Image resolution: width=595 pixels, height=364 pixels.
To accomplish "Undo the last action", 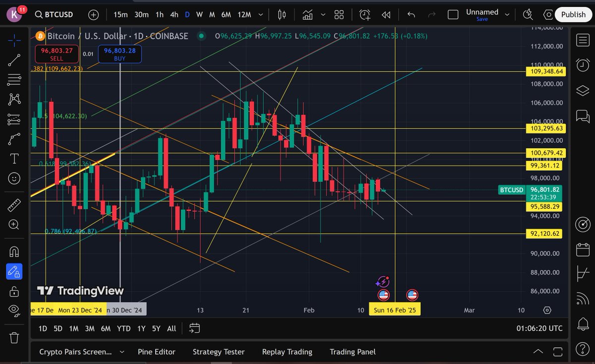I will (x=411, y=14).
